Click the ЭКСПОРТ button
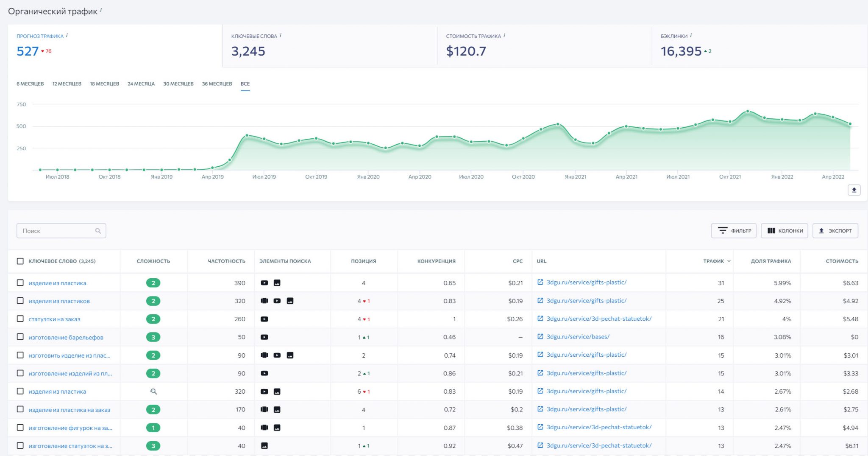 pos(835,230)
